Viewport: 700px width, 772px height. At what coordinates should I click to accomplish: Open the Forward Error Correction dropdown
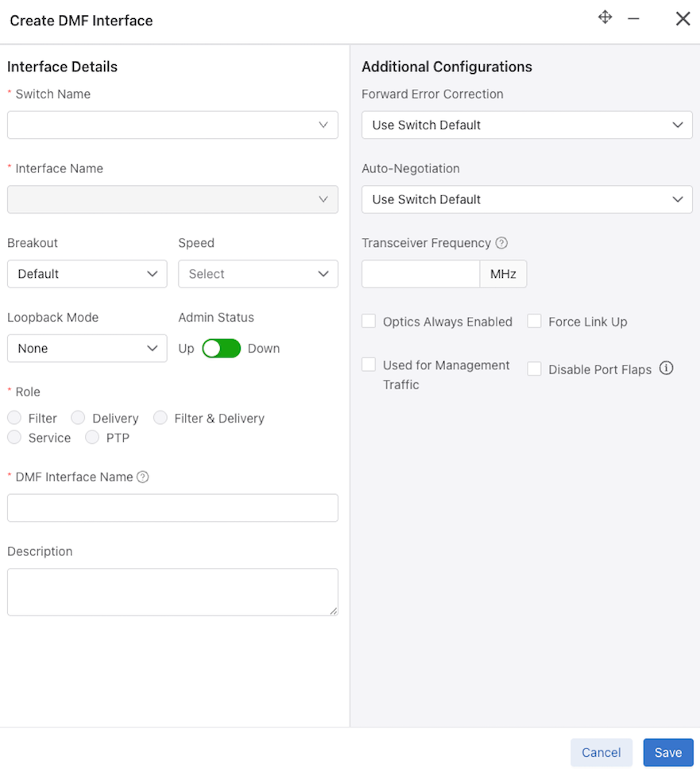[x=526, y=125]
